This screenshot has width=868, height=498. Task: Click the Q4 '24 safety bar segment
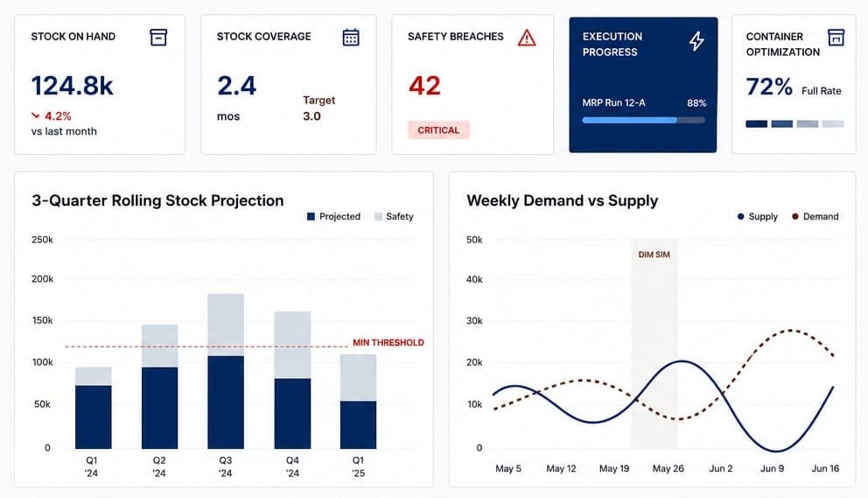point(292,345)
